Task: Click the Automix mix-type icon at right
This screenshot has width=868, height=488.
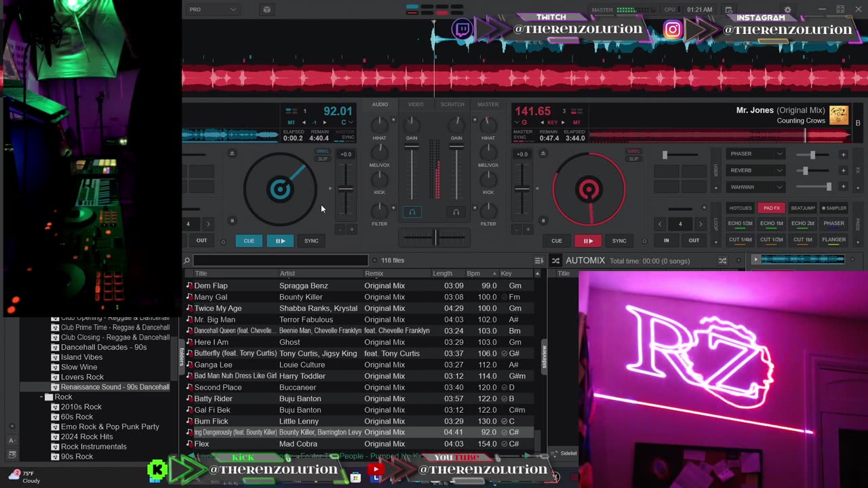Action: [722, 260]
